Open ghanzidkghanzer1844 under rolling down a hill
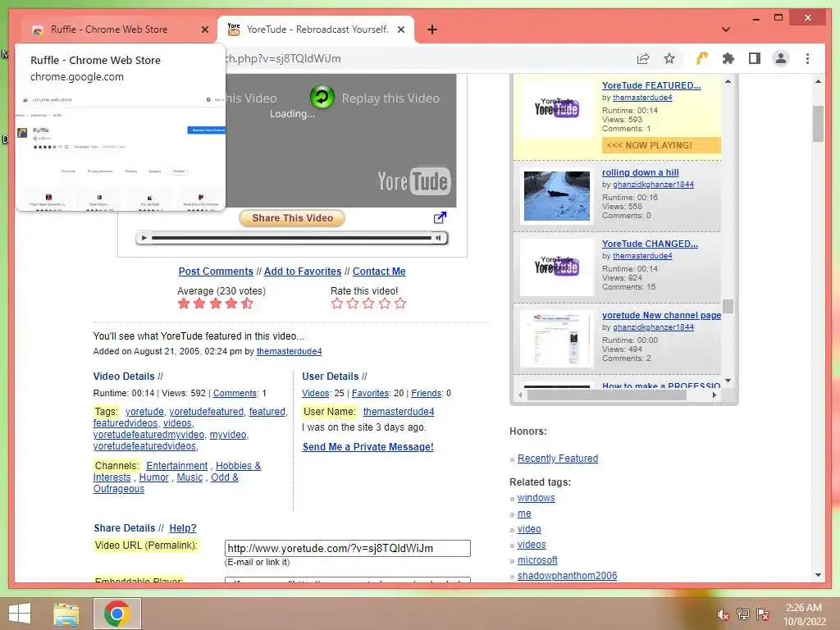The width and height of the screenshot is (840, 630). (653, 185)
